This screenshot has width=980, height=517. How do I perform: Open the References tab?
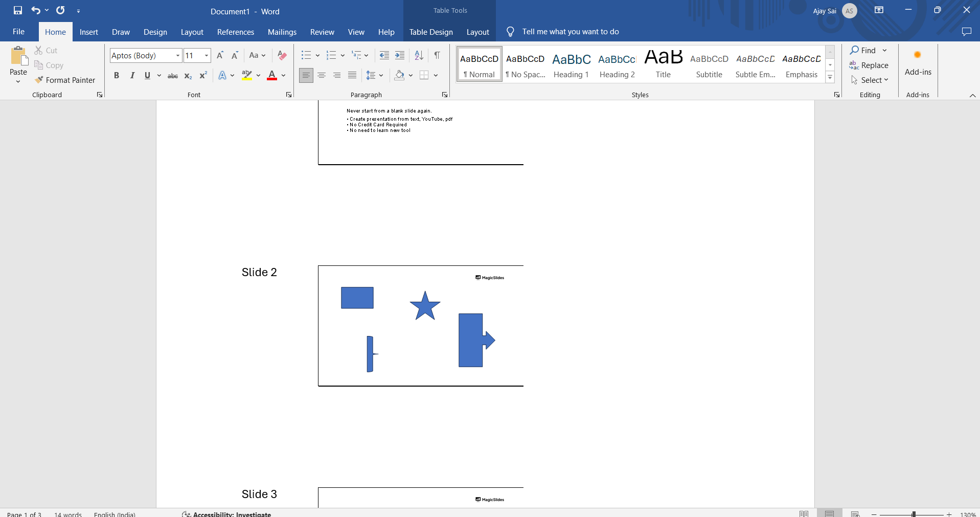click(236, 32)
